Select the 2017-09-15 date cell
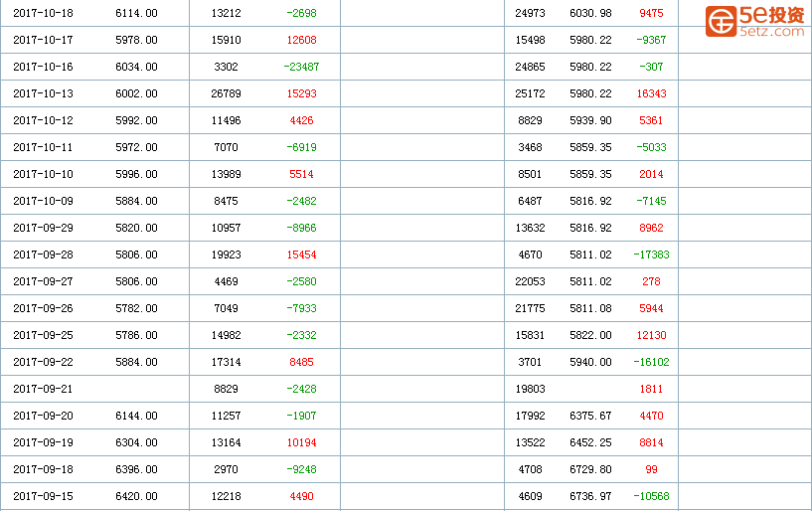The height and width of the screenshot is (511, 812). pos(43,496)
